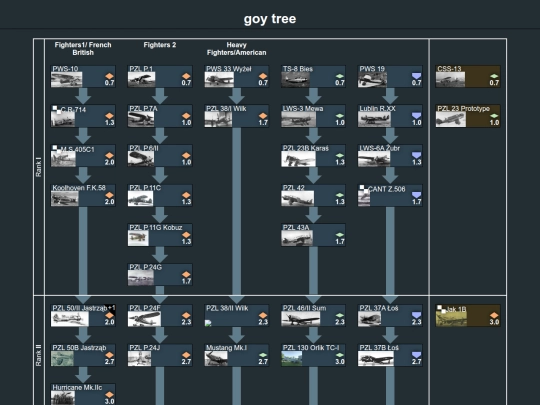Select the PZL 46/II Sum card
Screen dimensions: 540x405
coord(313,315)
